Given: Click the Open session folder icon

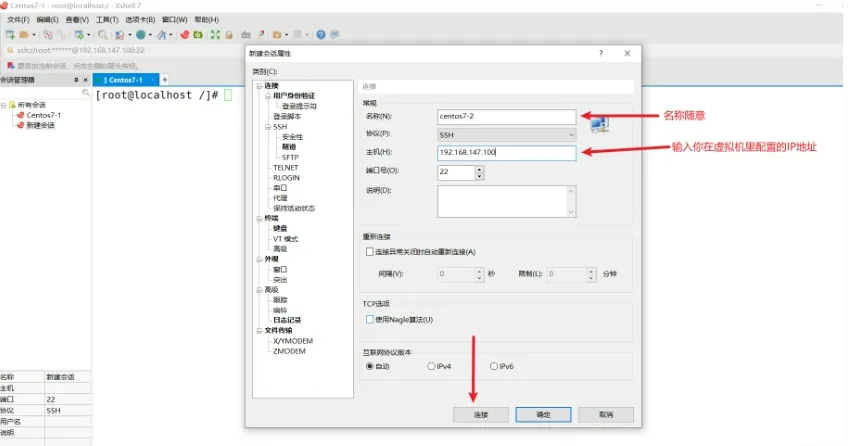Looking at the screenshot, I should coord(24,35).
